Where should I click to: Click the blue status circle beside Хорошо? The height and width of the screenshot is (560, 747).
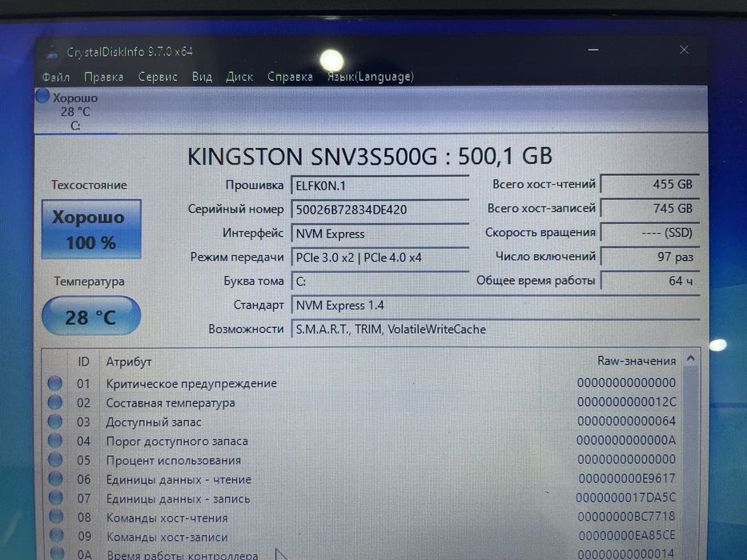(x=42, y=96)
